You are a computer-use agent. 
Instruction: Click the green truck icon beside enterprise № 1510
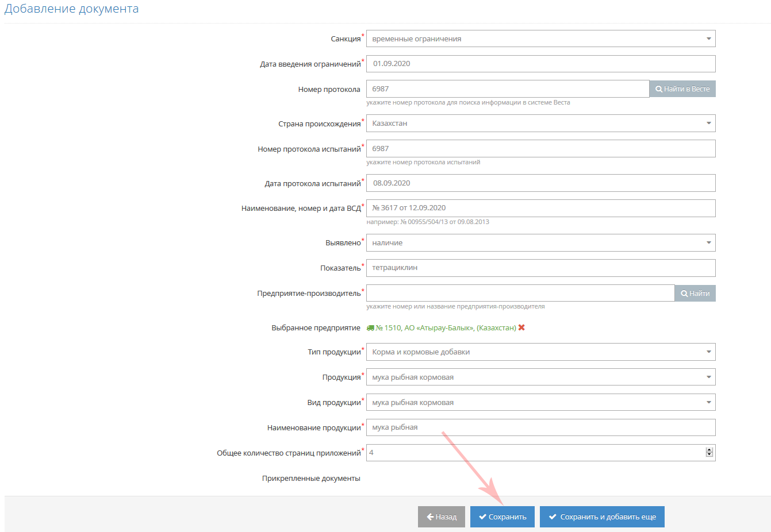370,328
